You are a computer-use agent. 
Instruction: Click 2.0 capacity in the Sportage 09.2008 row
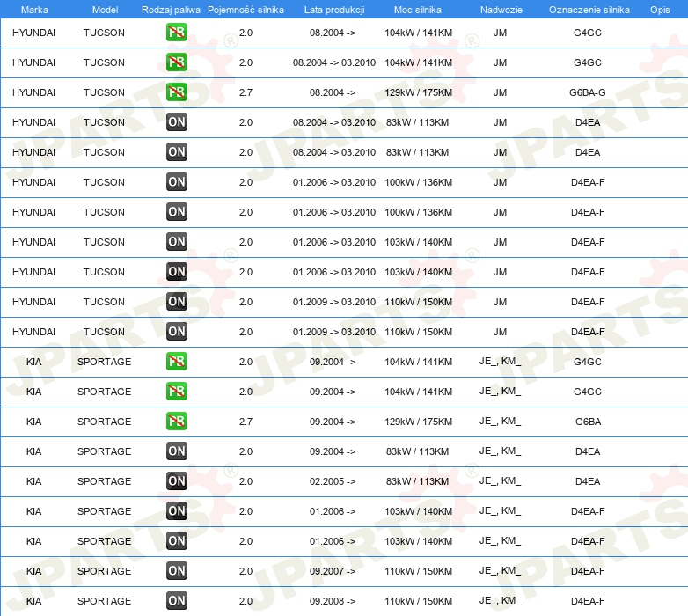tap(245, 601)
